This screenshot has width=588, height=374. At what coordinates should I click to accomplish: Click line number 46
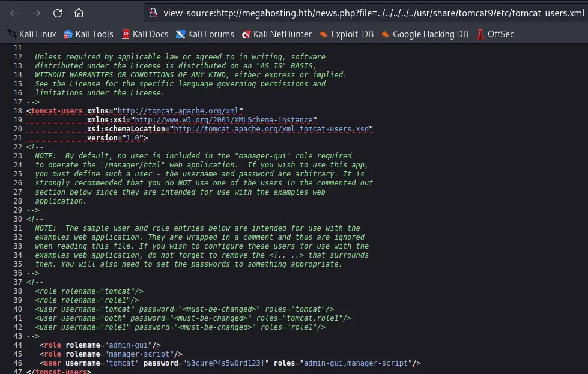point(17,363)
